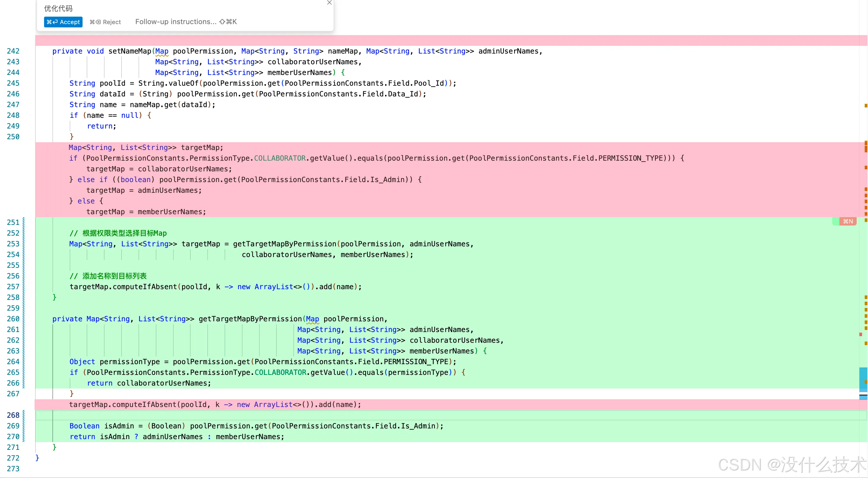Close the 优化代码 prompt popup

coord(329,3)
